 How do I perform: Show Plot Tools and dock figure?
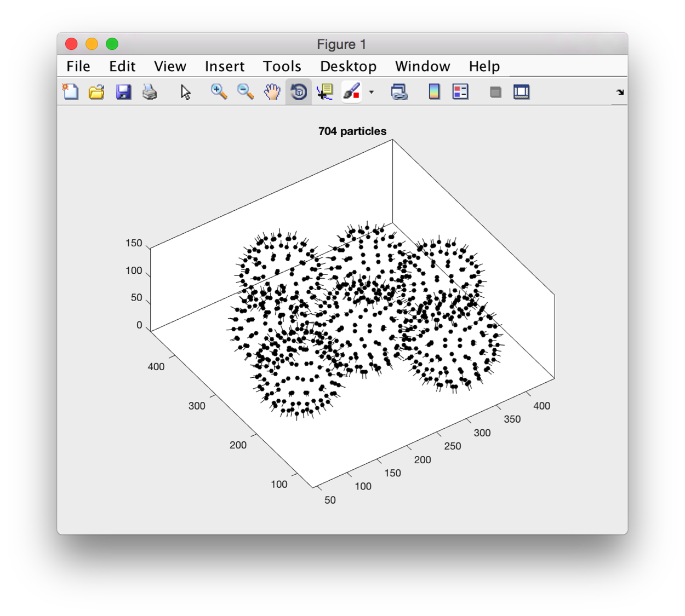pos(521,91)
